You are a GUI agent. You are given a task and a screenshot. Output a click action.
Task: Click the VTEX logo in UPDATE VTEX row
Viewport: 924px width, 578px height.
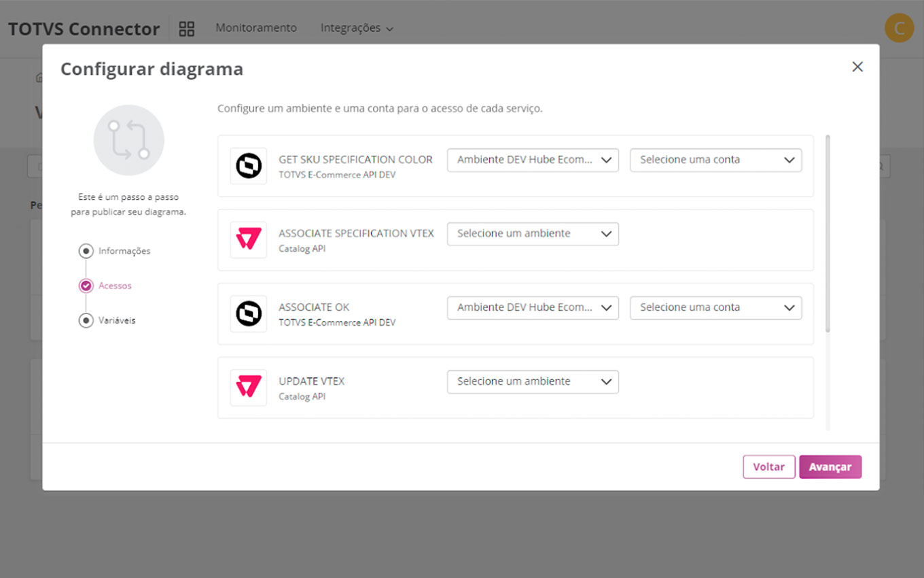pos(249,388)
